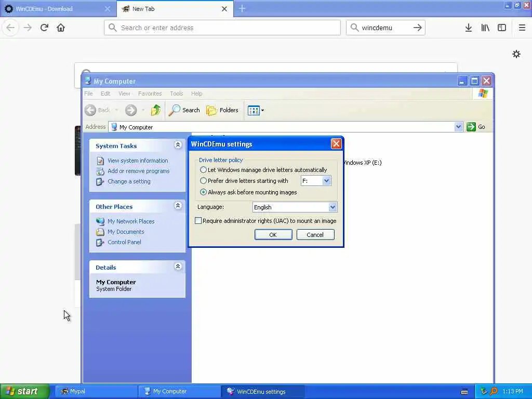Expand the Address bar dropdown arrow

458,127
